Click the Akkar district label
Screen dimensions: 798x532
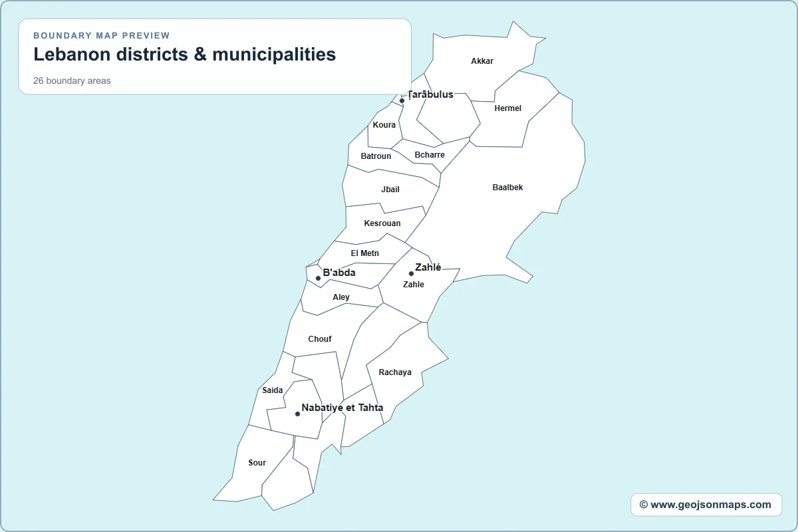tap(482, 61)
